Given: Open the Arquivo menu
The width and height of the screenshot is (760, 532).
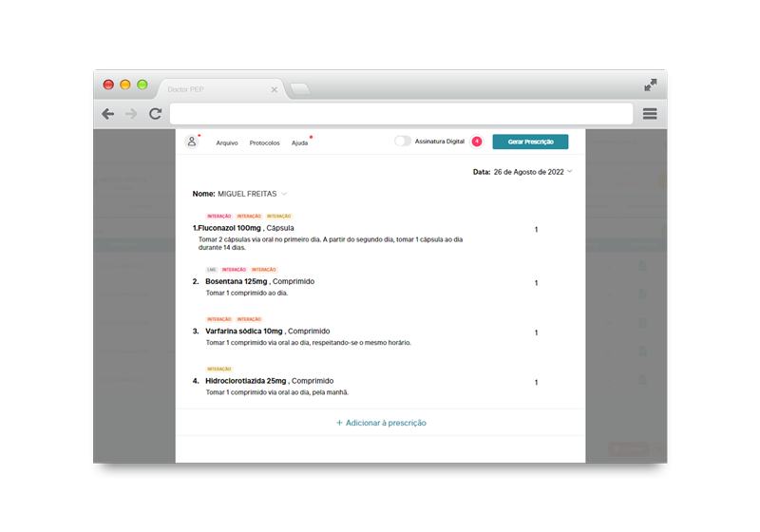Looking at the screenshot, I should (x=227, y=142).
